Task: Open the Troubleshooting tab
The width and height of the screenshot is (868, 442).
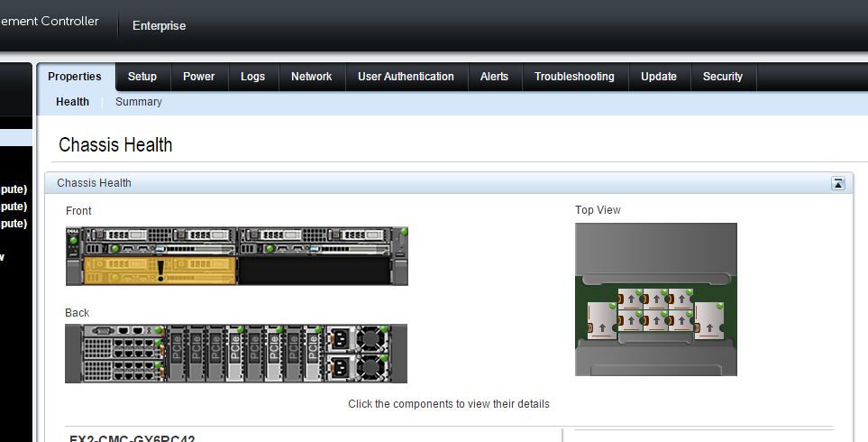Action: pos(574,77)
